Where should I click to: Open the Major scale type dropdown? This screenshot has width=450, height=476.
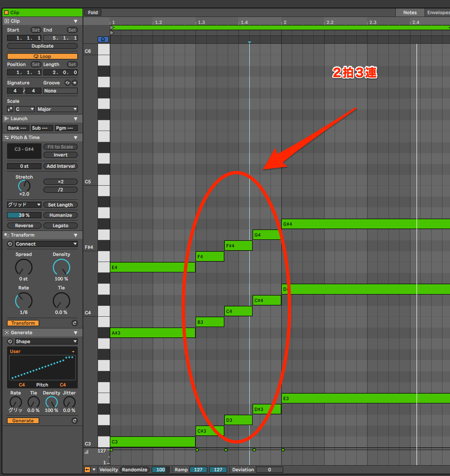(57, 109)
